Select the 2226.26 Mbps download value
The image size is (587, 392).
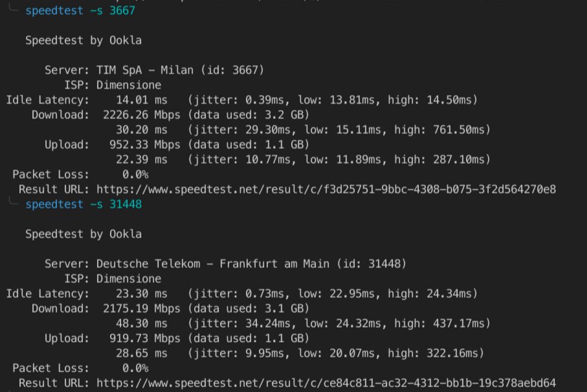tap(142, 114)
